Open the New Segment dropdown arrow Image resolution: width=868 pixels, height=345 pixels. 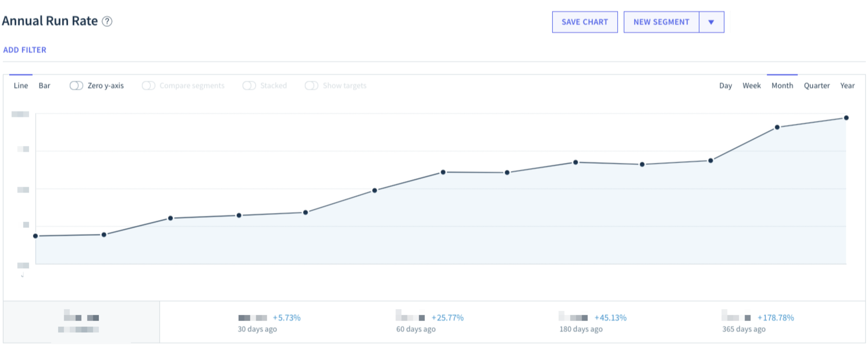pyautogui.click(x=711, y=22)
